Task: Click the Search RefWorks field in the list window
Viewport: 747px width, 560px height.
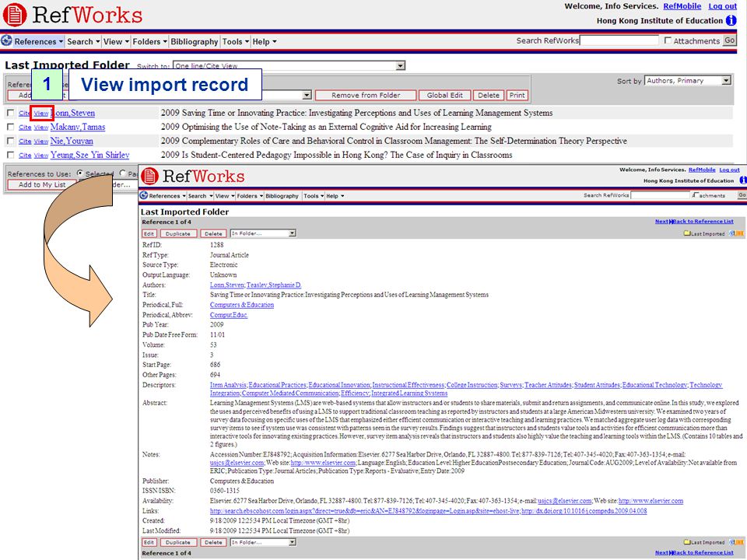Action: click(619, 40)
